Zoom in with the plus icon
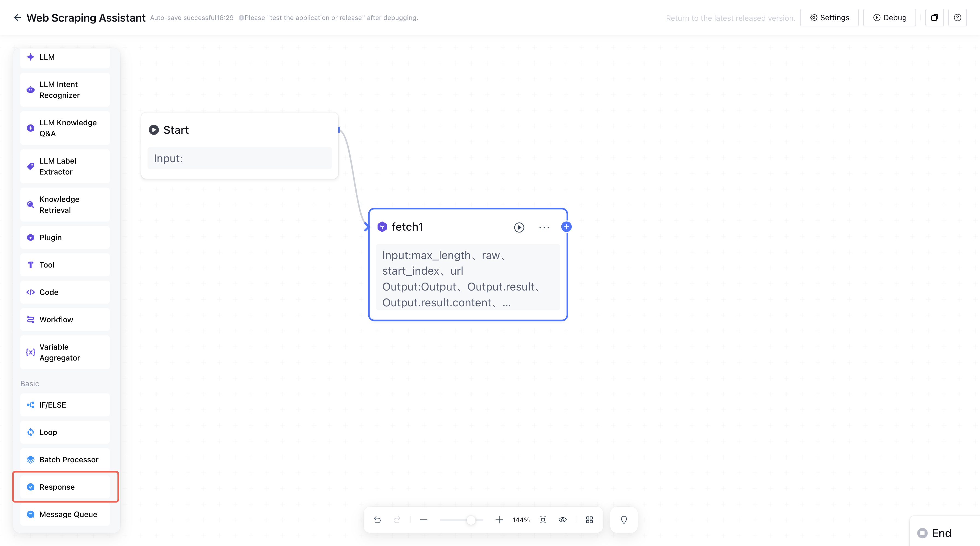Screen dimensions: 980x546 coord(499,520)
